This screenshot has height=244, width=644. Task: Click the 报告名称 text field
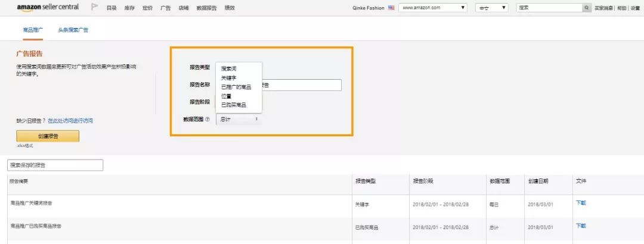click(x=301, y=85)
